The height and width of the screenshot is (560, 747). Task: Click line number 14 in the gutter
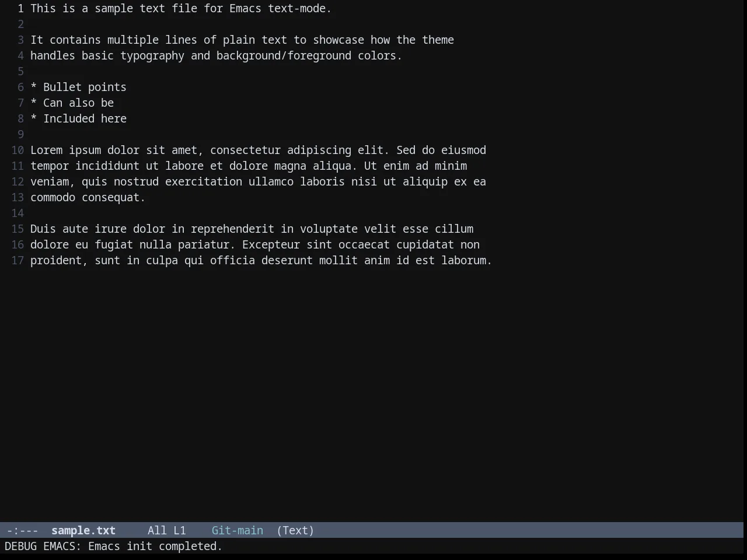(x=18, y=213)
